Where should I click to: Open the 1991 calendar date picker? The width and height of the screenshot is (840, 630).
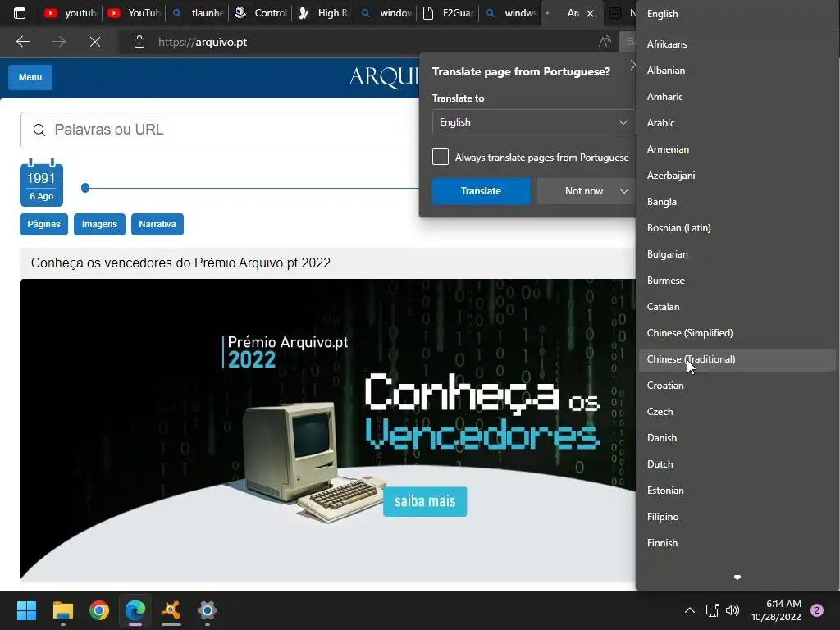coord(41,182)
